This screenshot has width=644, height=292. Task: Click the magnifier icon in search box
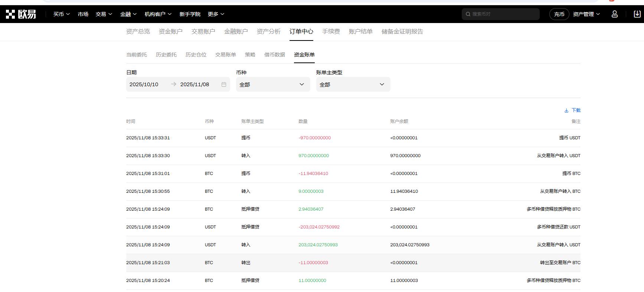coord(468,14)
